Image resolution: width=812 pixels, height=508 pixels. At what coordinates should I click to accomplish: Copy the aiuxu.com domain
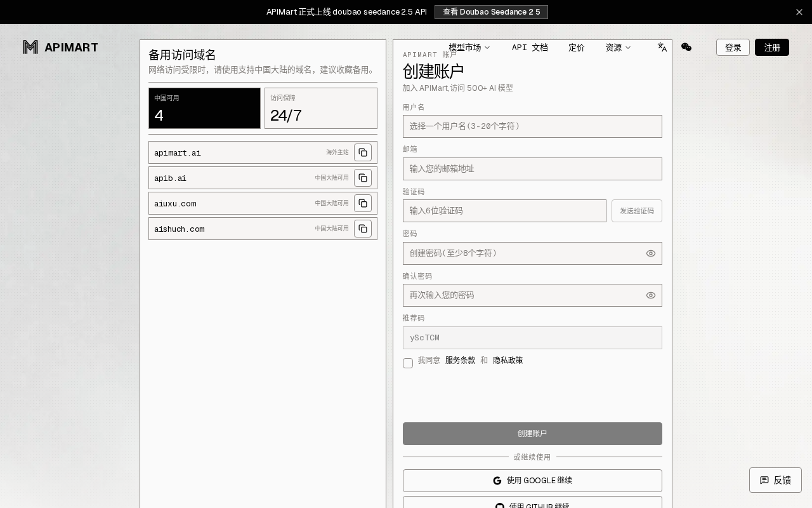[x=363, y=203]
